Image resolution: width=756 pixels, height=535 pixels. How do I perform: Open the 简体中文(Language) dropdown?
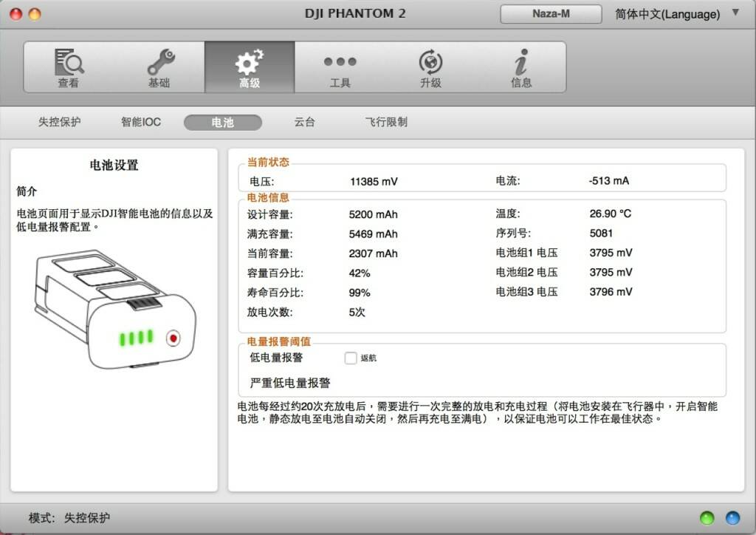(677, 14)
